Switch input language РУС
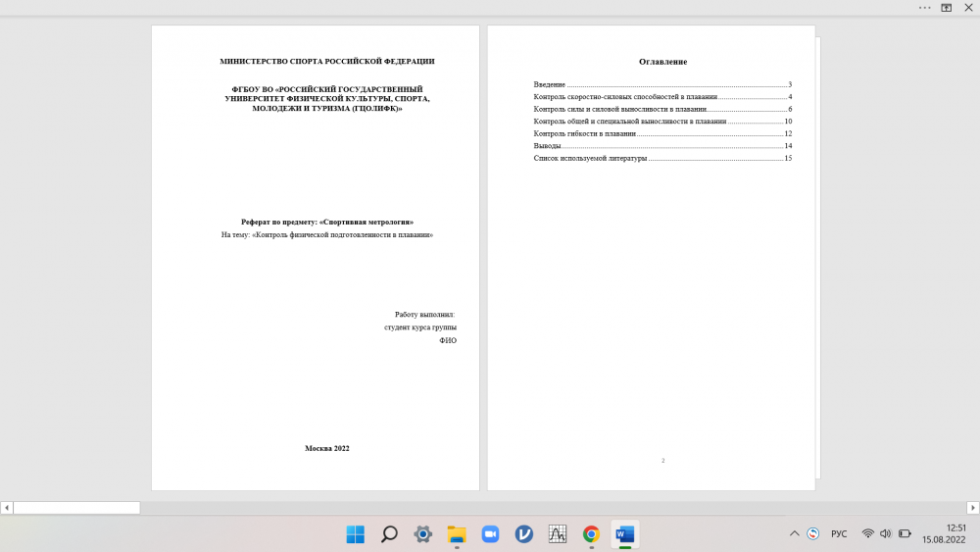The width and height of the screenshot is (980, 552). click(x=839, y=534)
